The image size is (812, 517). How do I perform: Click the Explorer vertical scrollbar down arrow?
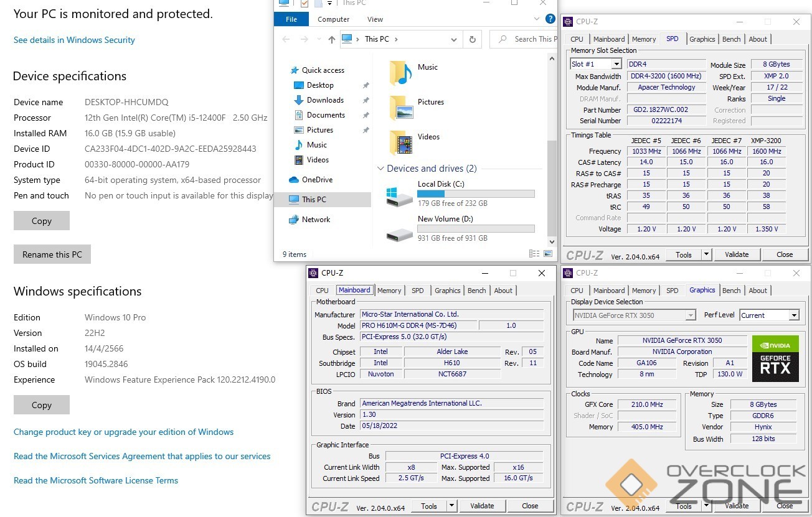[x=552, y=241]
